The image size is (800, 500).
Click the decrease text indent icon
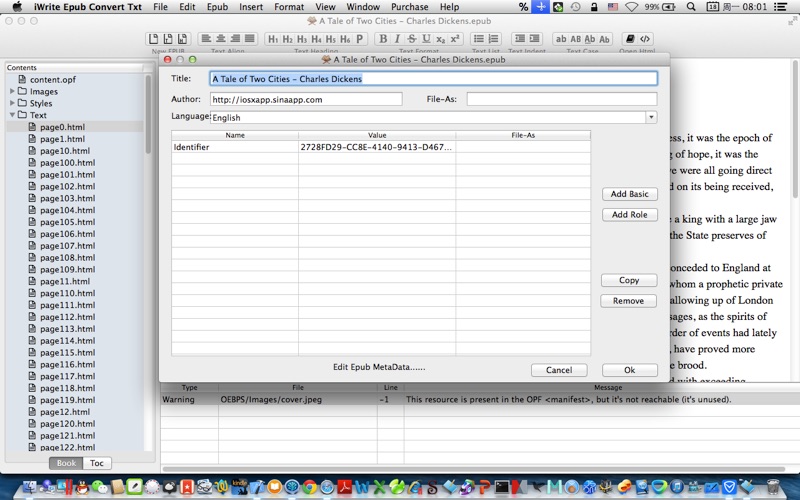520,39
